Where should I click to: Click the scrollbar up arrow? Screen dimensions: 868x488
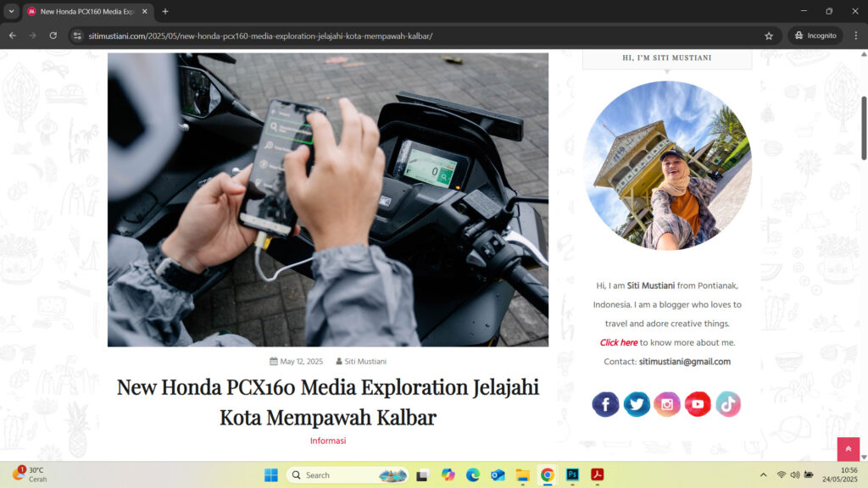(864, 54)
